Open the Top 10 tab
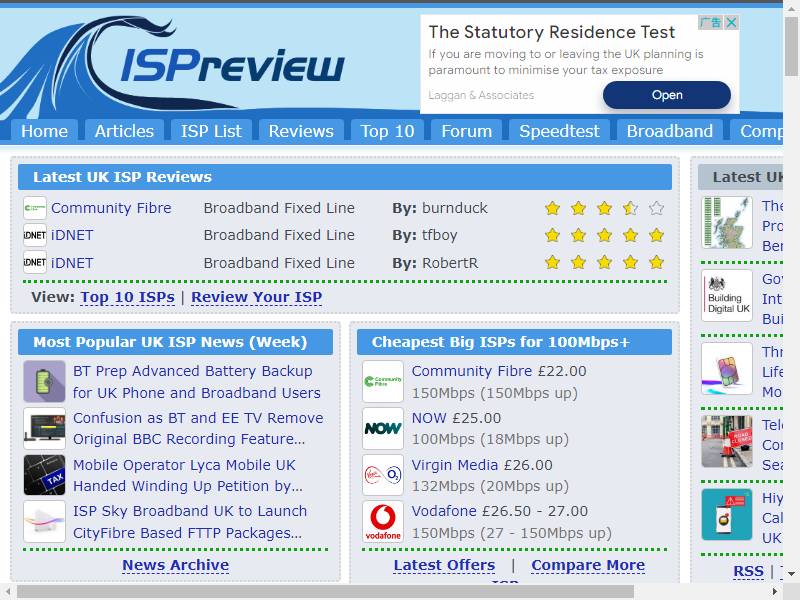Viewport: 800px width, 600px height. pos(387,131)
